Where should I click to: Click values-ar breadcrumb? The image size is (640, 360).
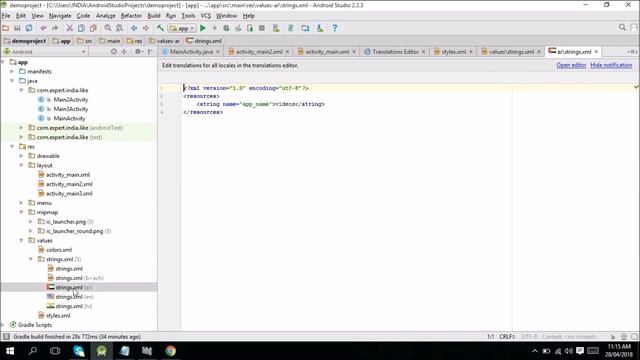164,41
